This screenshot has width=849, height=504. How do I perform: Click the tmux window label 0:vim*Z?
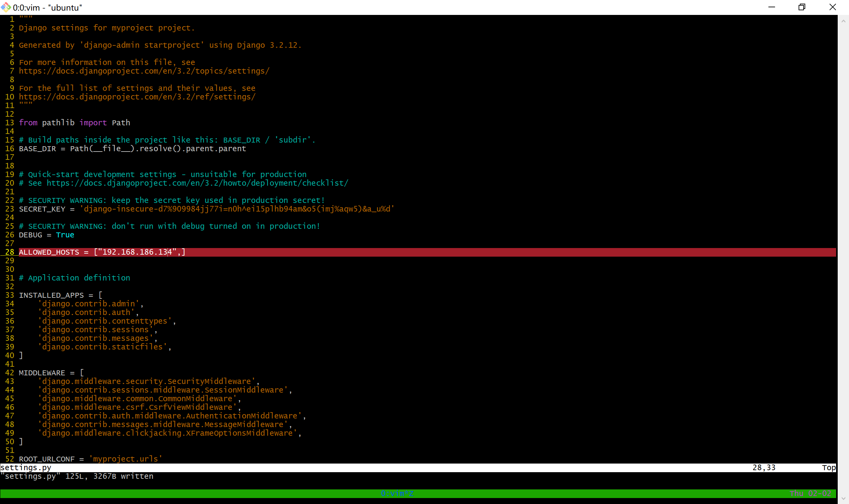(397, 493)
